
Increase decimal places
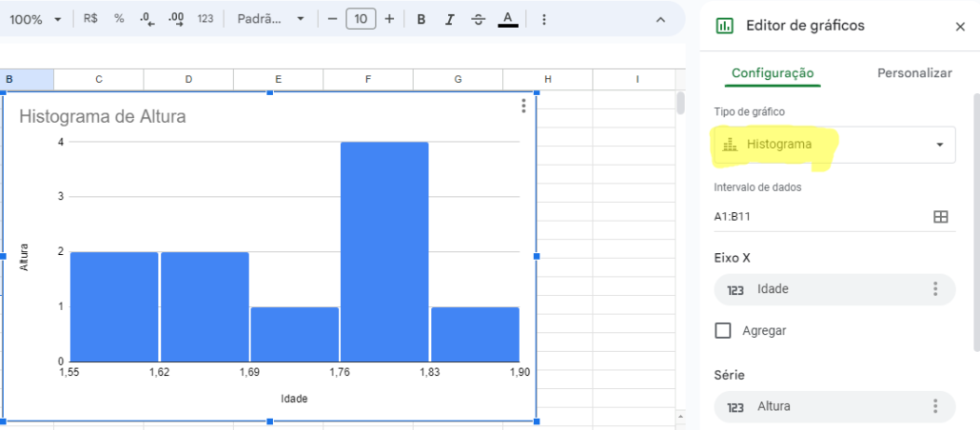pyautogui.click(x=175, y=19)
